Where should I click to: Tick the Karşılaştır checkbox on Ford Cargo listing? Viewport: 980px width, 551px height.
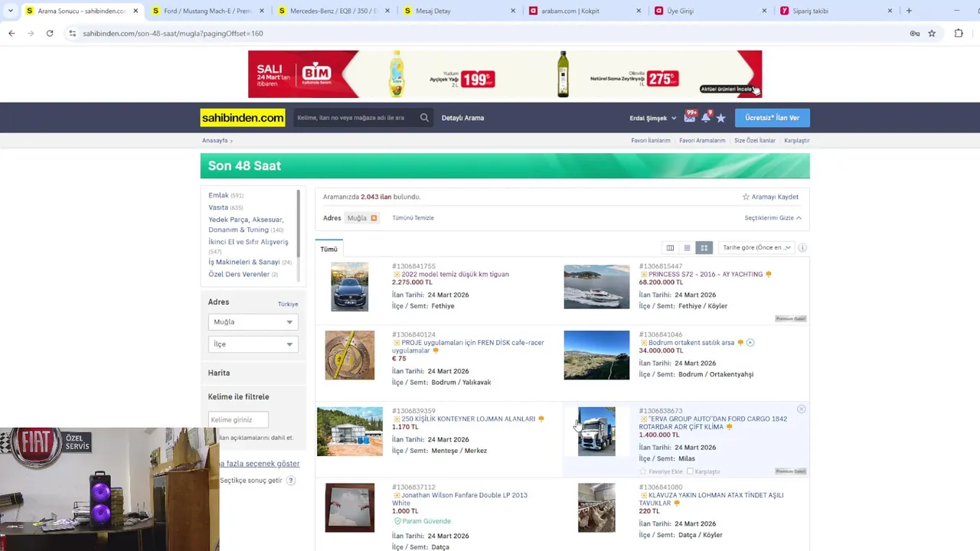(691, 471)
